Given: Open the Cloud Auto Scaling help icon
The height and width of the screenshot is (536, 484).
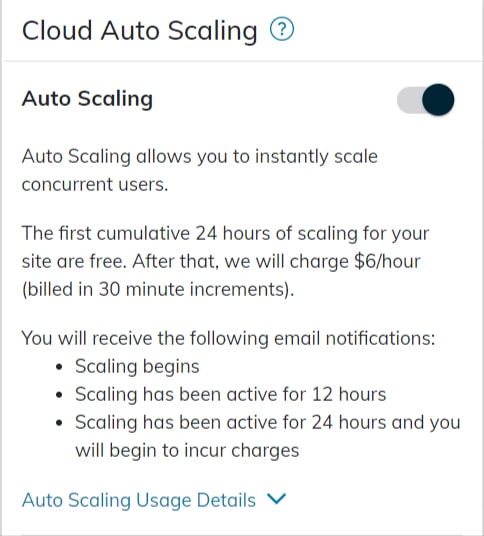Looking at the screenshot, I should click(282, 29).
